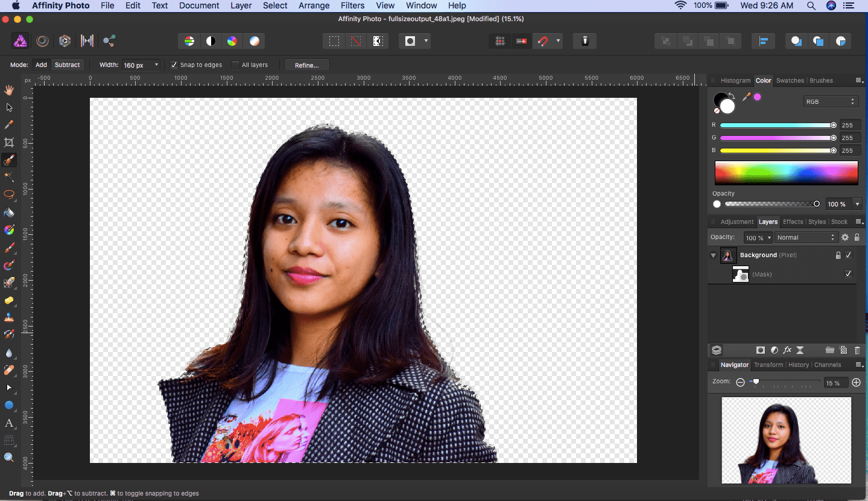This screenshot has height=501, width=868.
Task: Select the Zoom tool in the toolbar
Action: tap(9, 458)
